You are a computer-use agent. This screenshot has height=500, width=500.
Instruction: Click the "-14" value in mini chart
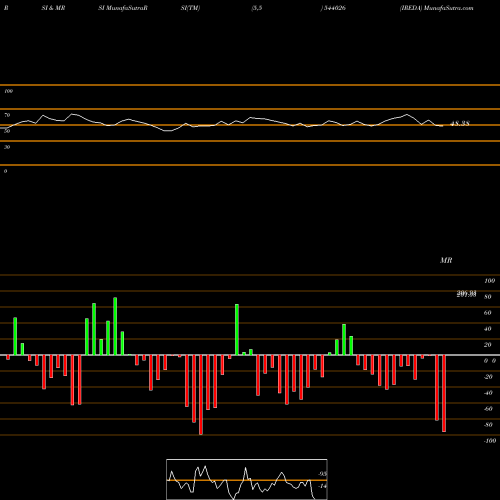pos(322,486)
